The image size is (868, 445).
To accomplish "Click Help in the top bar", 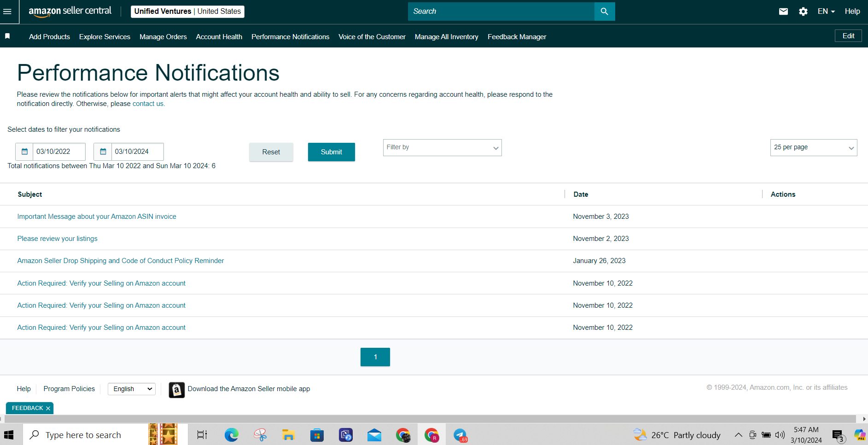I will coord(852,12).
